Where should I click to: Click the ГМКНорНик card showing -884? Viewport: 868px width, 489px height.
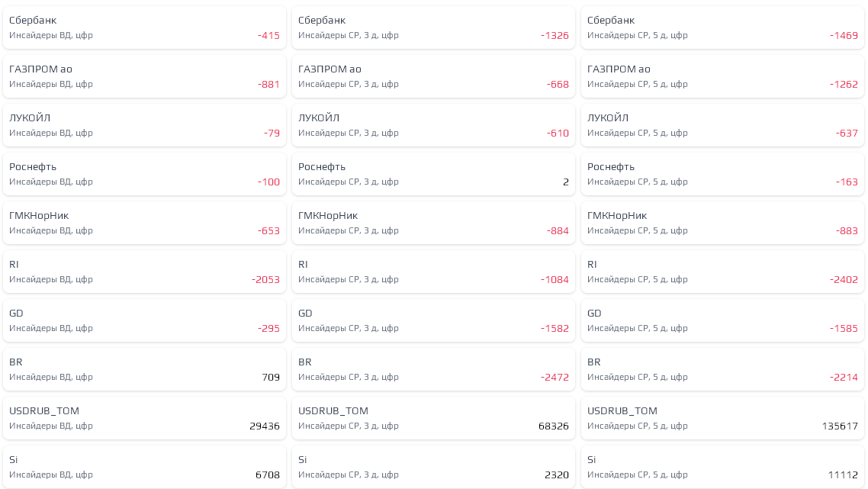pyautogui.click(x=433, y=223)
